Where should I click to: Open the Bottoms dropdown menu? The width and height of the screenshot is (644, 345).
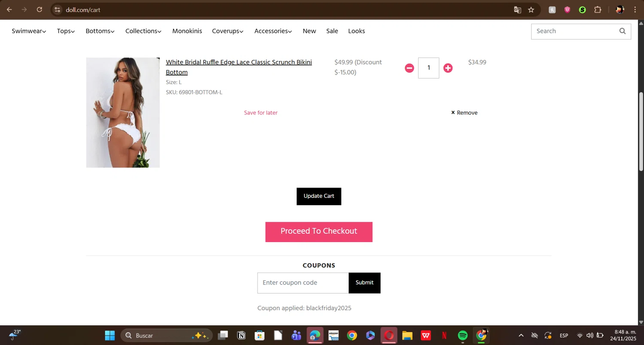[100, 31]
